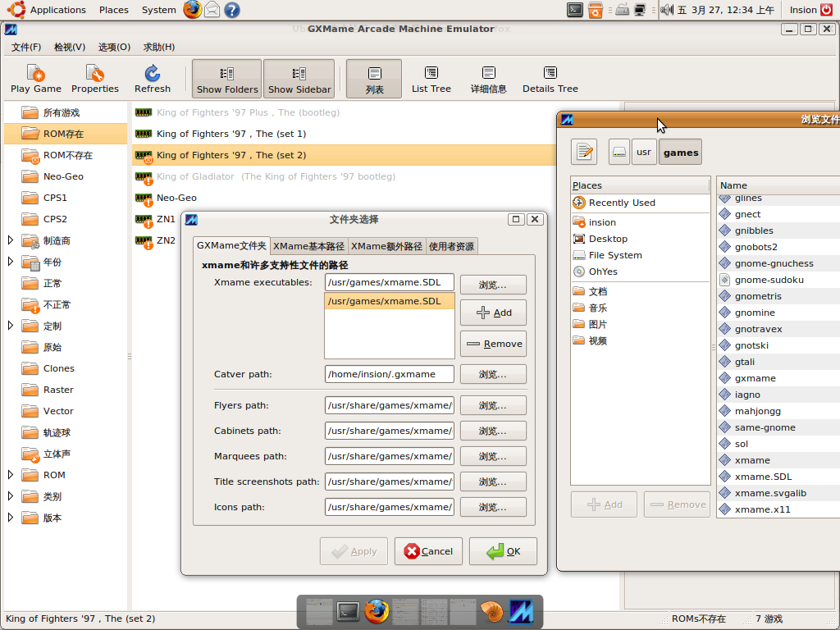This screenshot has height=630, width=840.
Task: Expand the 定制 folder tree
Action: [x=10, y=326]
